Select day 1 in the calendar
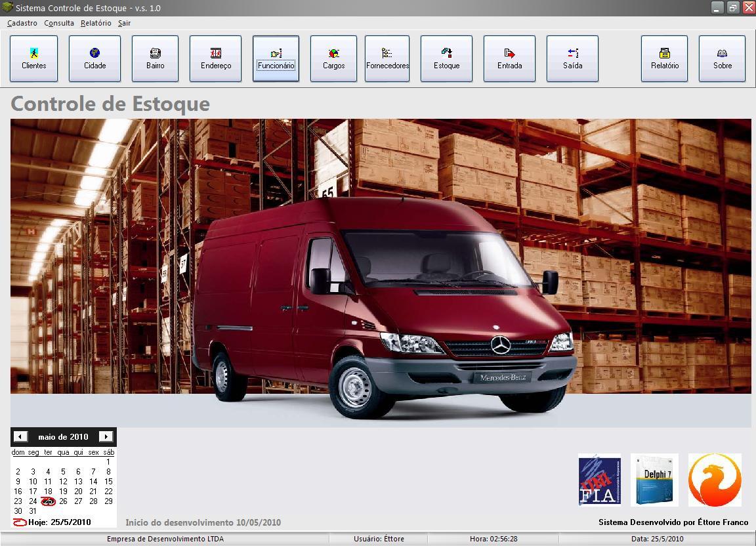Viewport: 756px width, 546px height. [108, 461]
